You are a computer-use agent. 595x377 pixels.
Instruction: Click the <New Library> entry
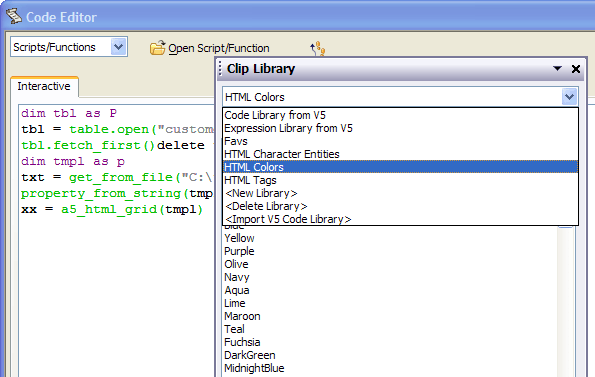(400, 193)
